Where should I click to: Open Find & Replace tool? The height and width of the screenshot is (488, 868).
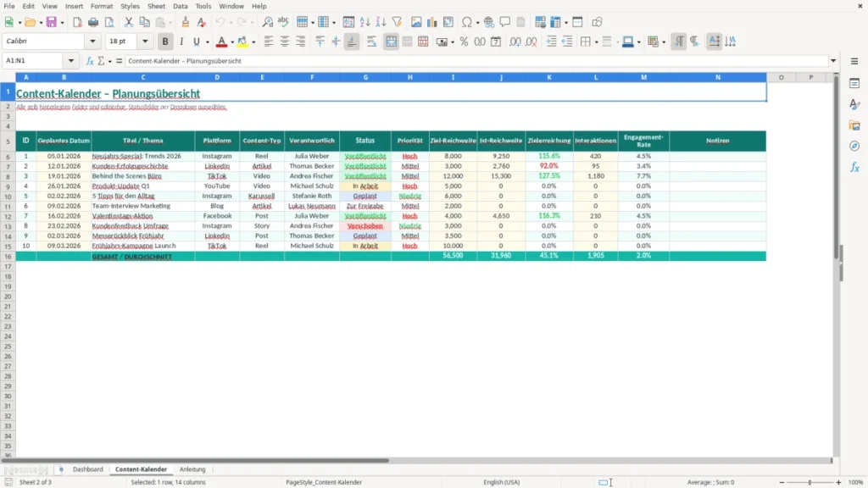(267, 22)
